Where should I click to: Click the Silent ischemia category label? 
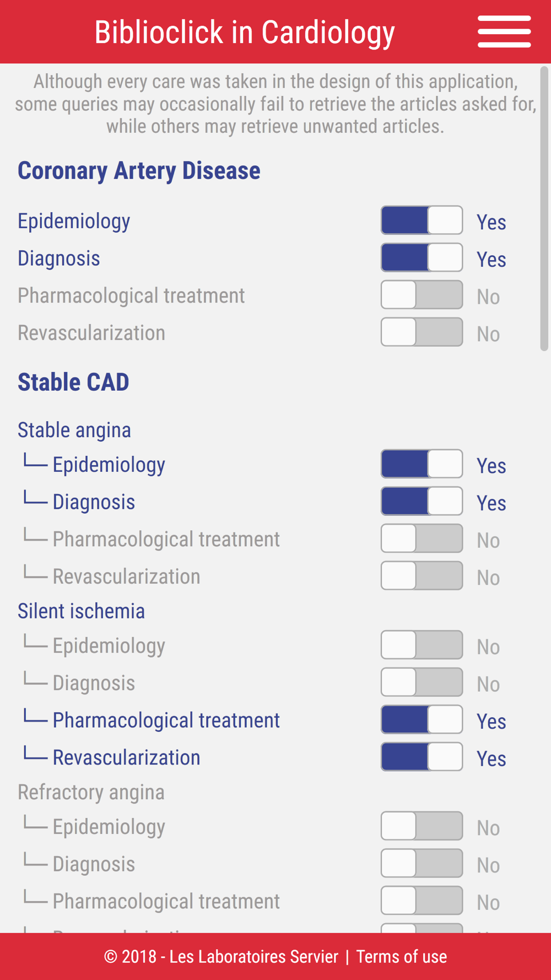pyautogui.click(x=81, y=611)
